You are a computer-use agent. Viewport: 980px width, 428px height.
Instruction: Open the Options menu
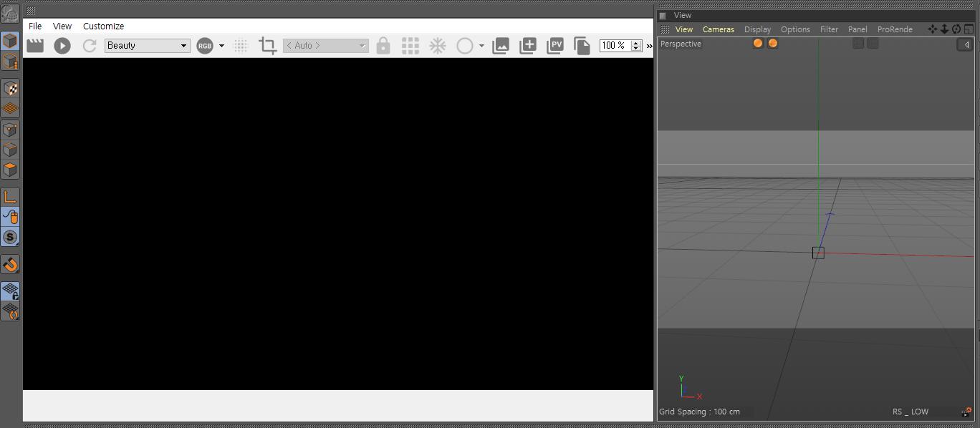tap(795, 29)
